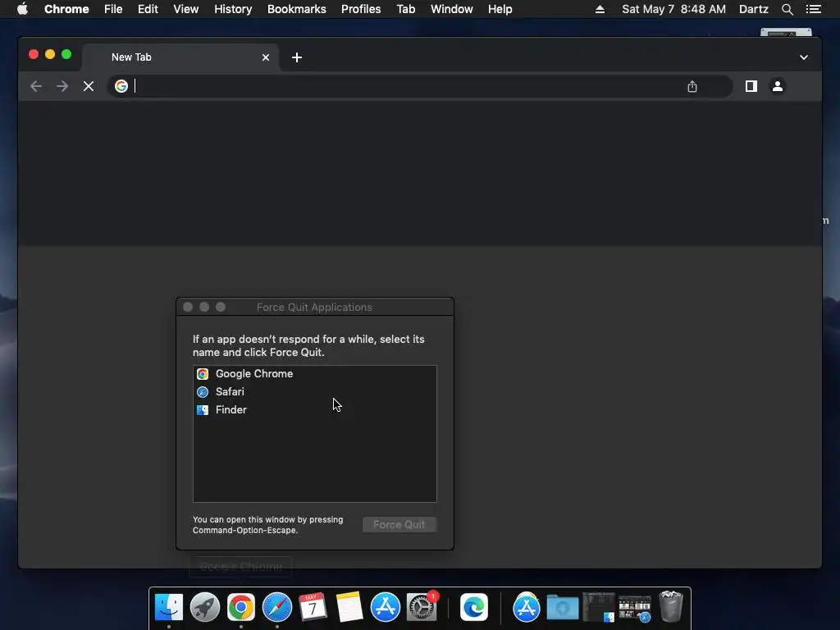Screen dimensions: 840x630
Task: Click the Safari compass icon in list
Action: coord(203,392)
